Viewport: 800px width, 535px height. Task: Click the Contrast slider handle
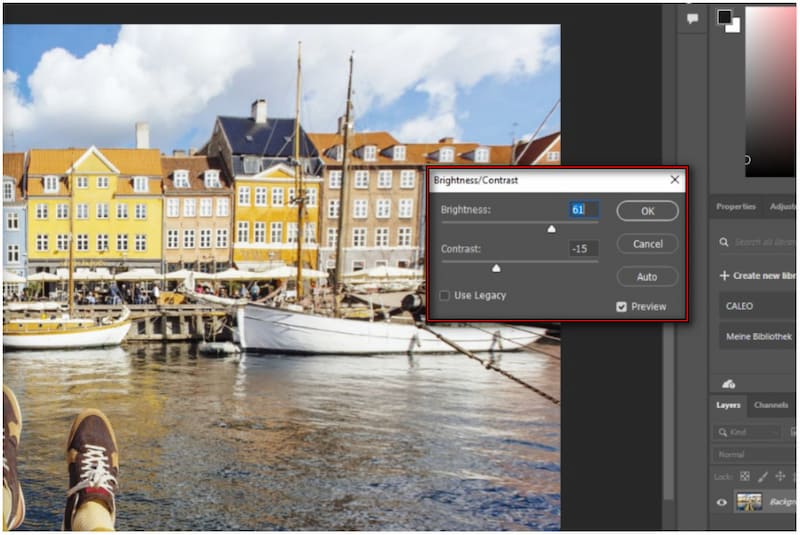click(496, 268)
